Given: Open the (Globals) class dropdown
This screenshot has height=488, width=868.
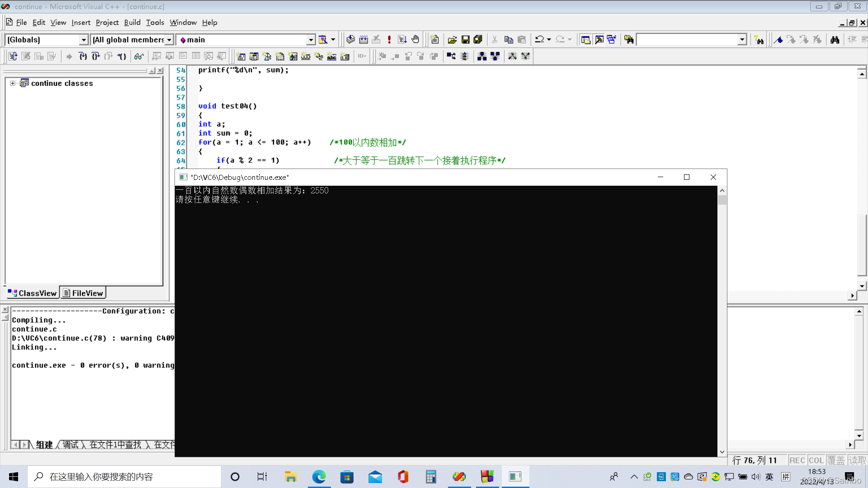Looking at the screenshot, I should pos(84,40).
